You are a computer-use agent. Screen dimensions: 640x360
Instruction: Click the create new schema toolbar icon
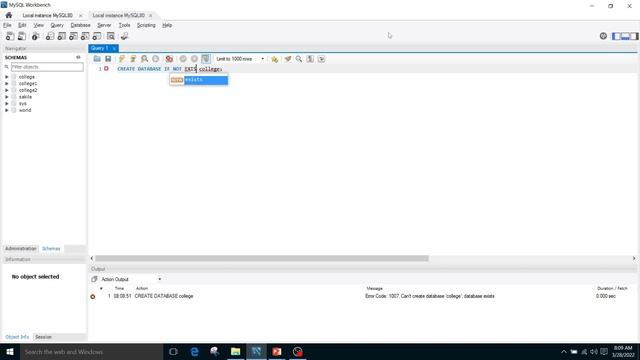pyautogui.click(x=50, y=36)
